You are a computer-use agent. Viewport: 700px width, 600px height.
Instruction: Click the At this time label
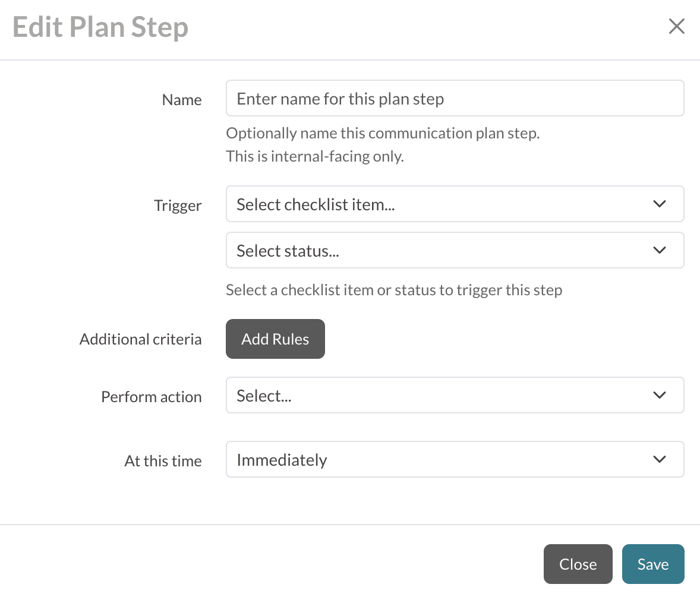[x=163, y=461]
